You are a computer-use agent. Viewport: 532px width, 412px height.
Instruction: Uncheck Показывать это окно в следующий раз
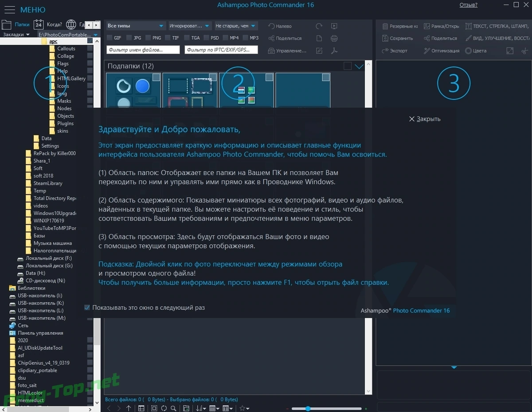tap(87, 307)
